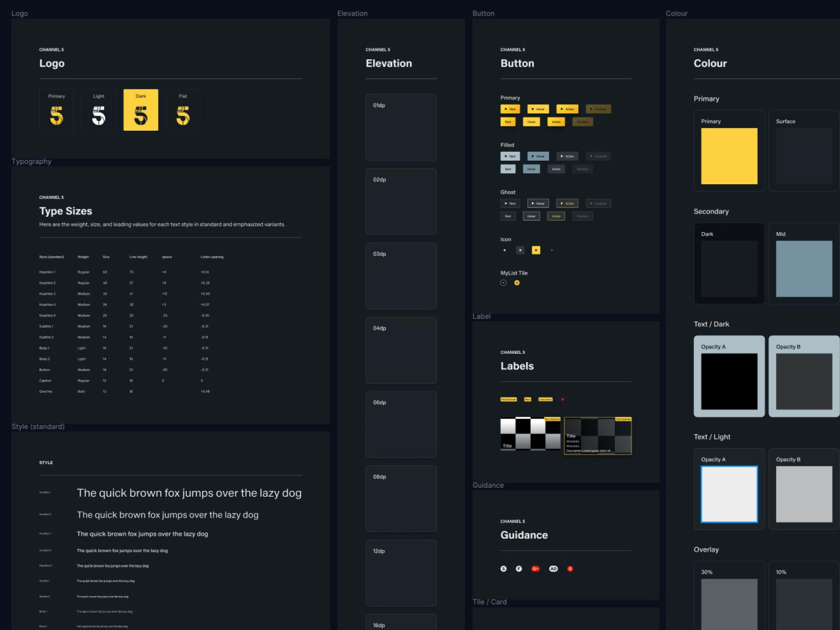
Task: Click the S guidance badge
Action: [x=503, y=569]
